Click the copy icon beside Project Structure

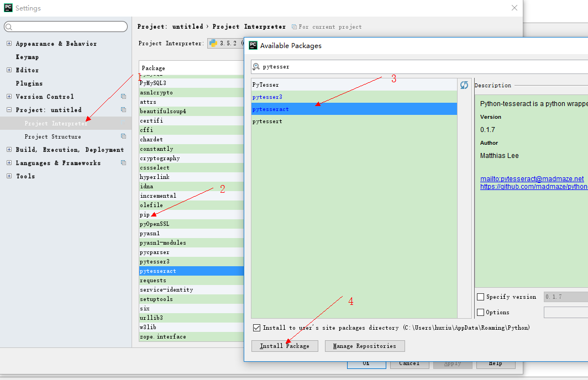[x=123, y=136]
